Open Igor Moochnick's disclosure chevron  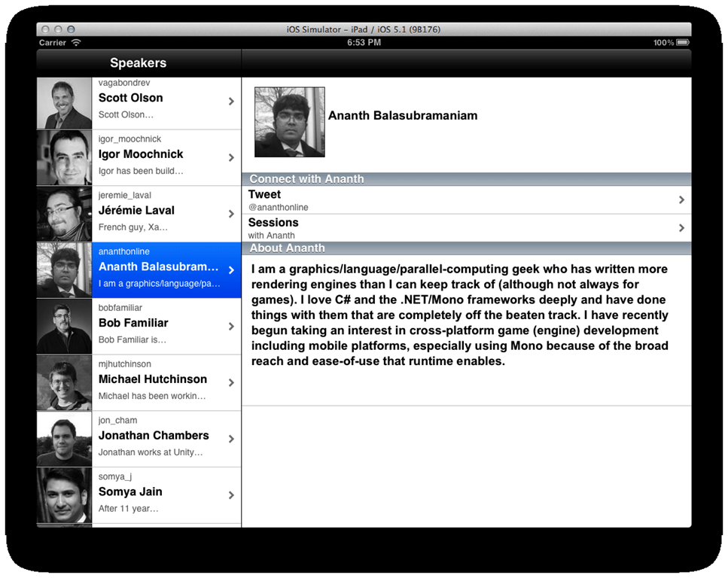tap(231, 158)
